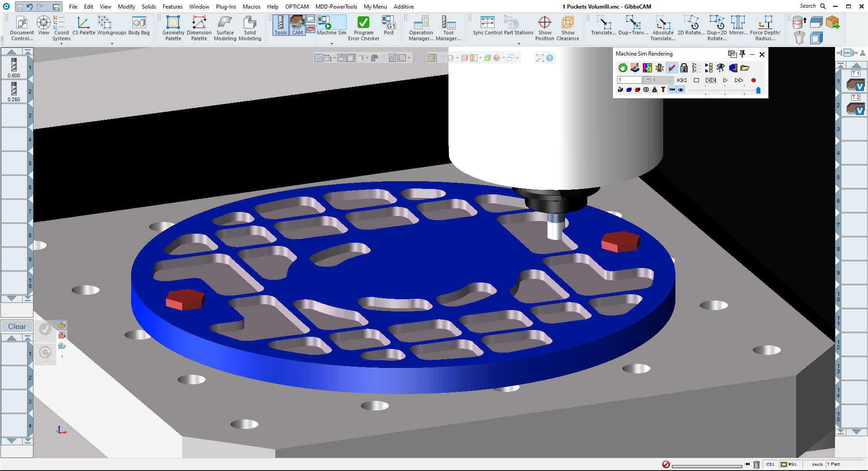Open the Solids menu

pyautogui.click(x=149, y=6)
